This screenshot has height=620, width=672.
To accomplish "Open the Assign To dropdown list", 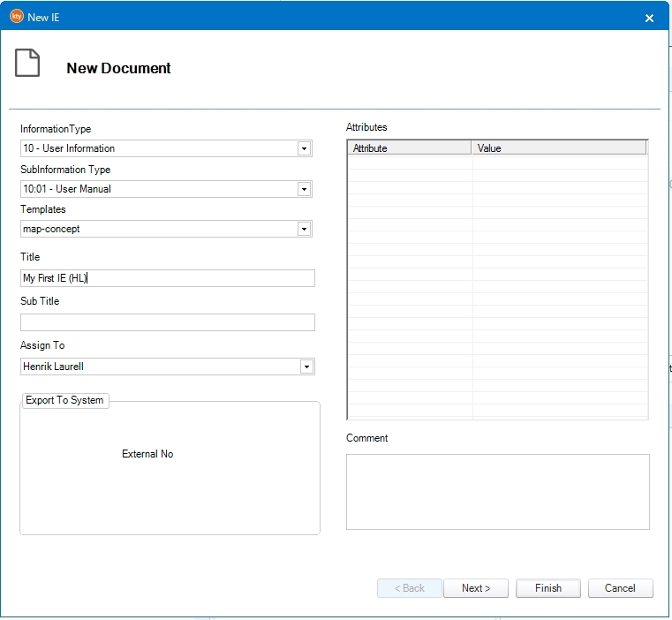I will tap(306, 367).
